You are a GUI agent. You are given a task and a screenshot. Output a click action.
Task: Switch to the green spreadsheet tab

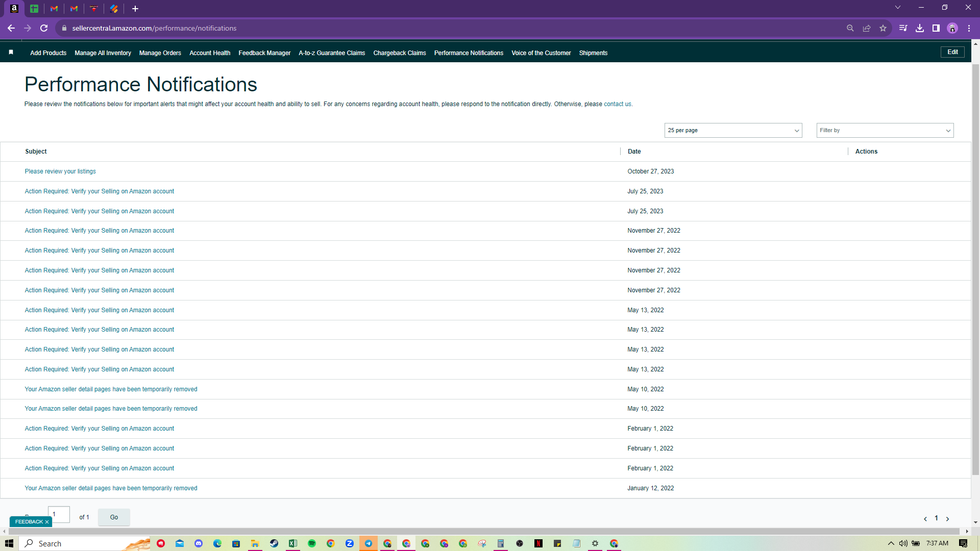pyautogui.click(x=34, y=9)
